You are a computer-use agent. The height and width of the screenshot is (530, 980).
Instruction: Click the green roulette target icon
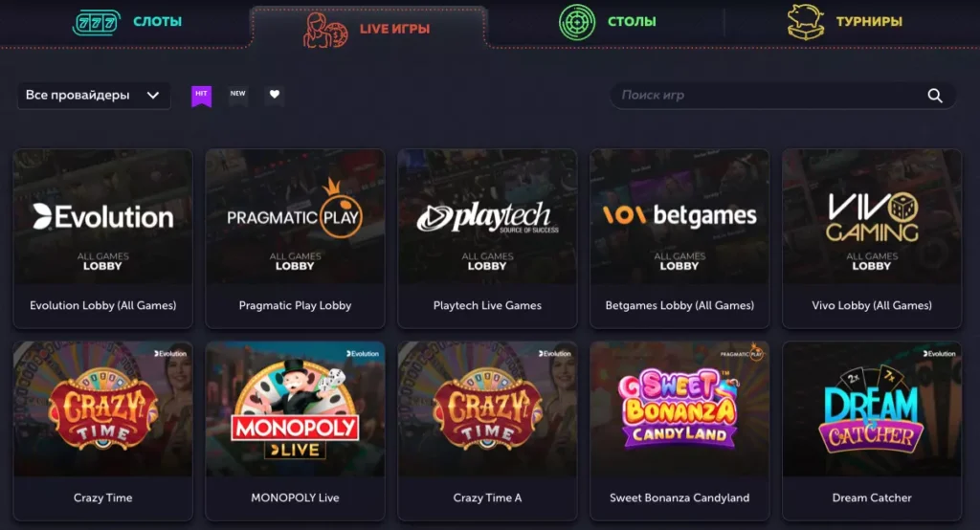(577, 22)
